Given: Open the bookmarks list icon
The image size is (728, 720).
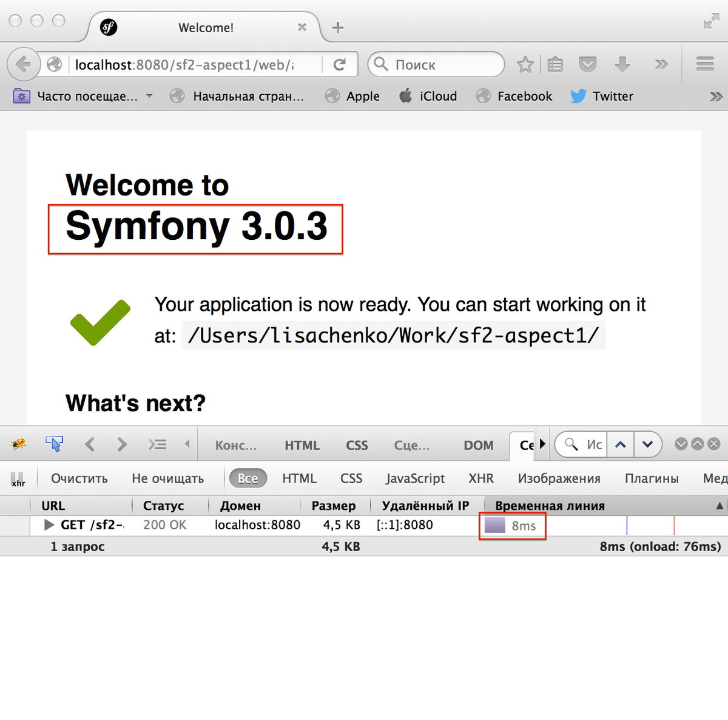Looking at the screenshot, I should point(555,64).
